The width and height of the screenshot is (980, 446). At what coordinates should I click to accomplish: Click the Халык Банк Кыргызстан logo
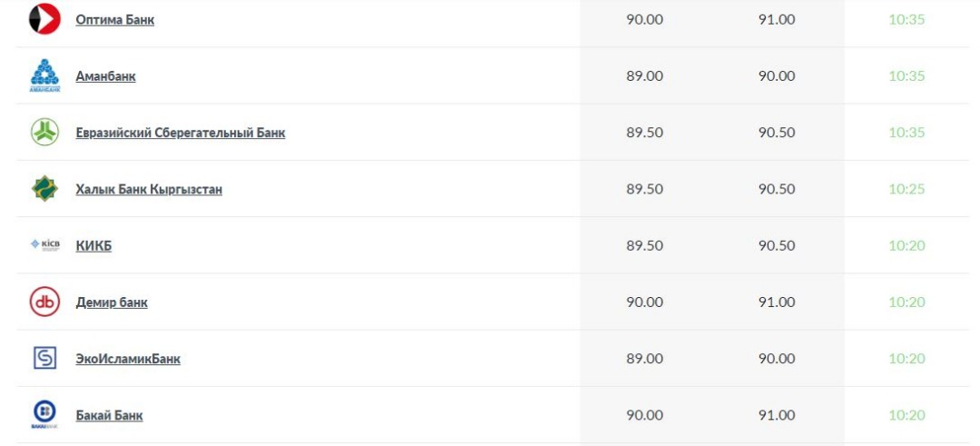(44, 188)
